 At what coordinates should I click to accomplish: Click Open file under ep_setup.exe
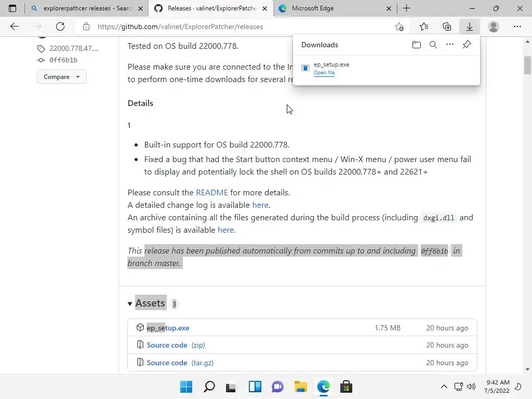(x=324, y=73)
